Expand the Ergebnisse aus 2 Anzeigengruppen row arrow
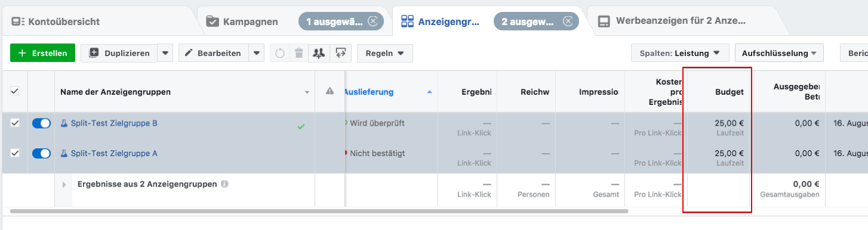This screenshot has height=230, width=868. click(64, 185)
